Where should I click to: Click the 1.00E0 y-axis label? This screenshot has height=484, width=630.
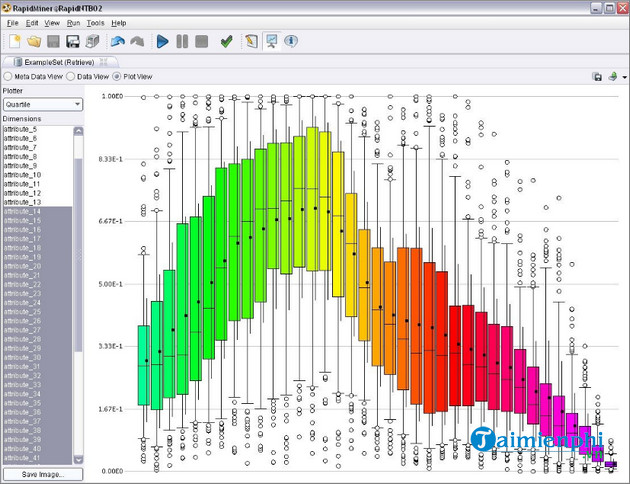pos(112,96)
